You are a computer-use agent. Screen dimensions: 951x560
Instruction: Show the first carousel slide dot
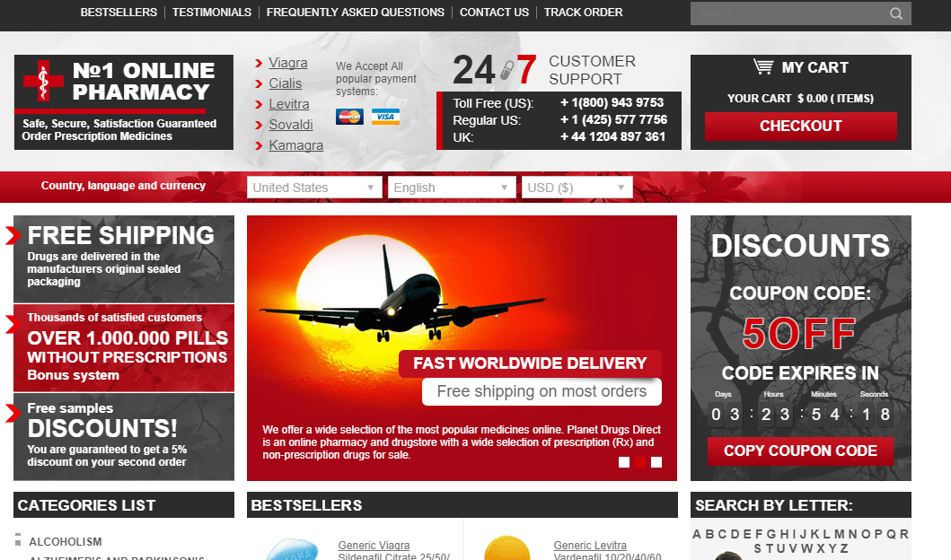pyautogui.click(x=623, y=462)
